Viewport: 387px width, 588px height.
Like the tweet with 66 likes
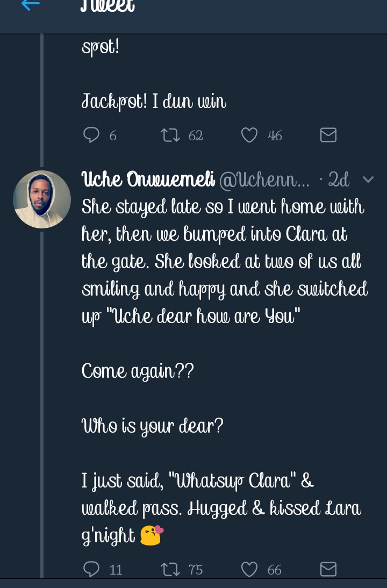249,569
